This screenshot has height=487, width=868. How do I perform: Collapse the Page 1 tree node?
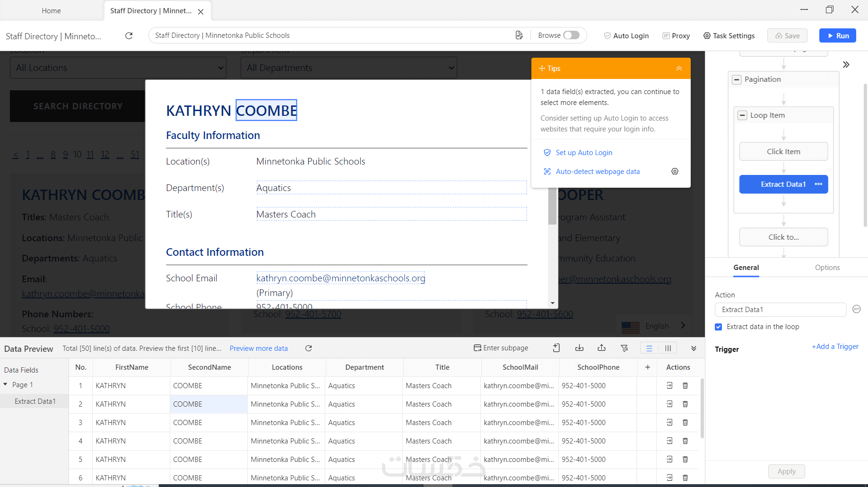[x=6, y=384]
